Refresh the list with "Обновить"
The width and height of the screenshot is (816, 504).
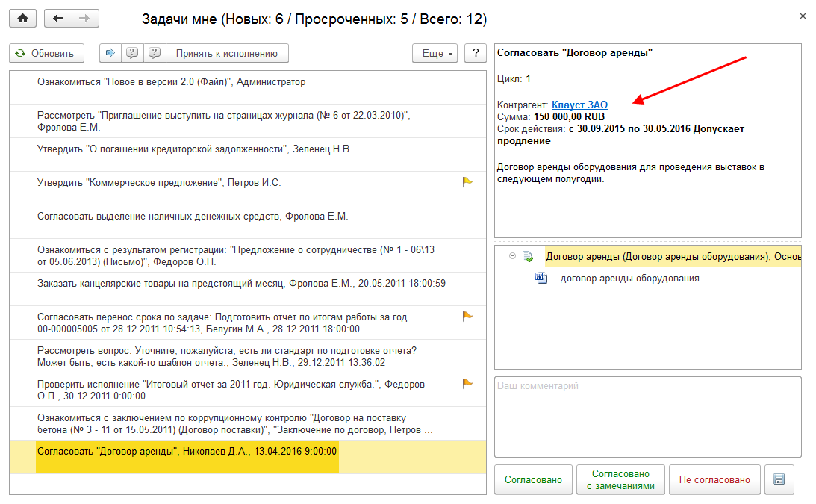[x=46, y=53]
